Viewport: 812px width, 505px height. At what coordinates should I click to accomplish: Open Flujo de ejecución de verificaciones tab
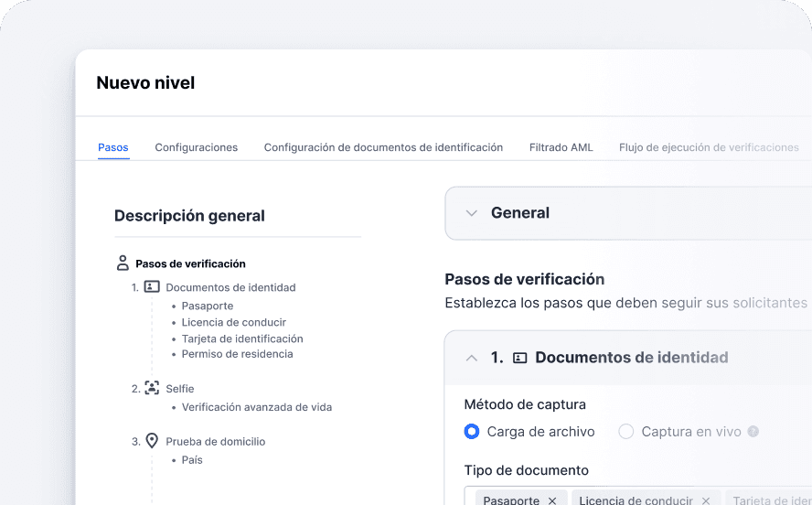(709, 147)
